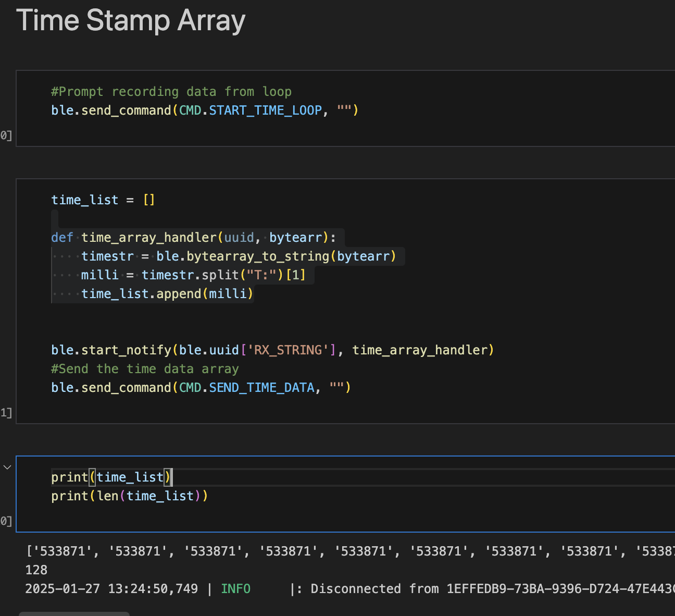Click the gray button at the bottom left
This screenshot has height=616, width=675.
(73, 613)
